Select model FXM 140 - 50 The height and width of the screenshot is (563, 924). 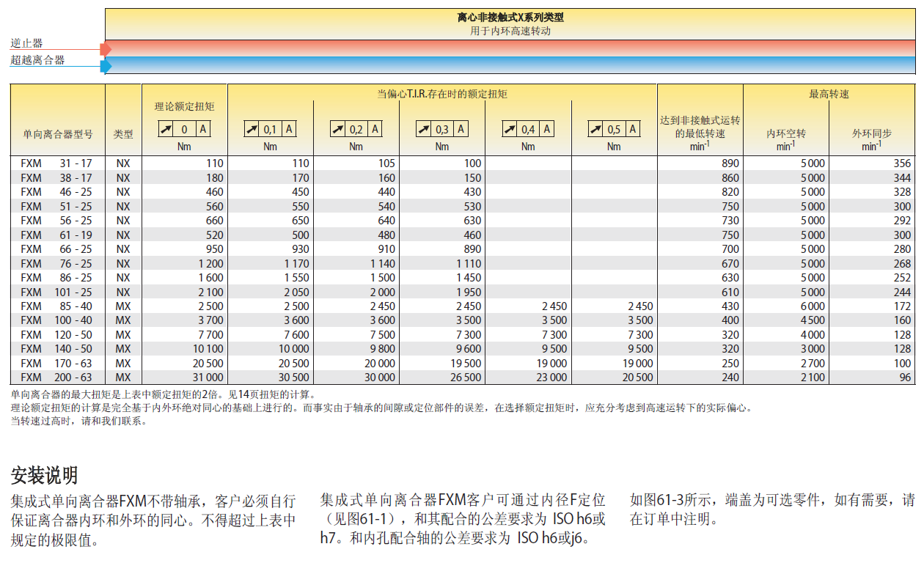tap(56, 349)
